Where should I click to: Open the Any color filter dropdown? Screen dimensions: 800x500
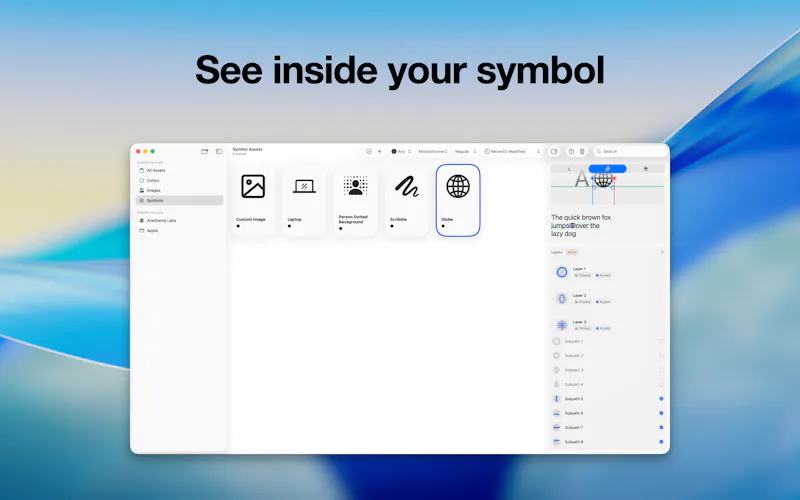401,152
